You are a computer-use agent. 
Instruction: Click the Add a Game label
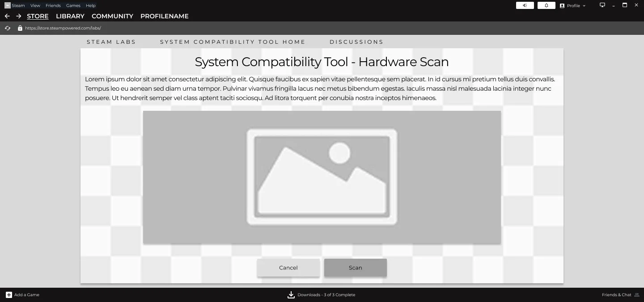(27, 295)
